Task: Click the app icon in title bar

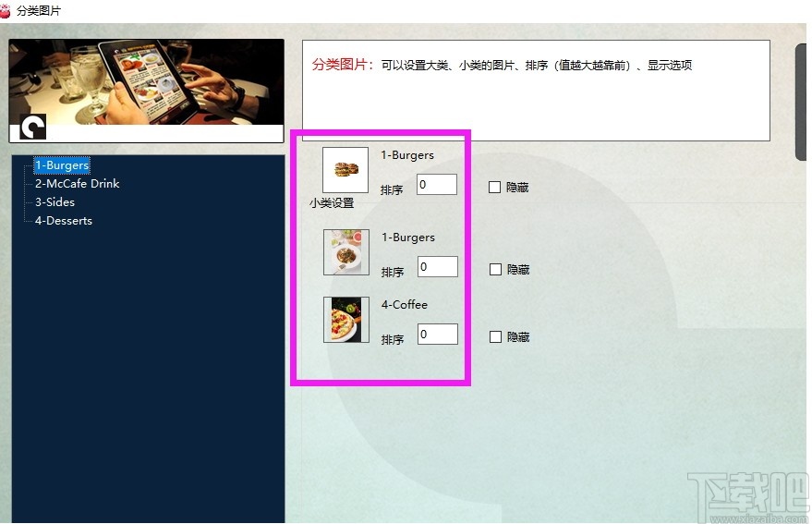Action: [6, 11]
